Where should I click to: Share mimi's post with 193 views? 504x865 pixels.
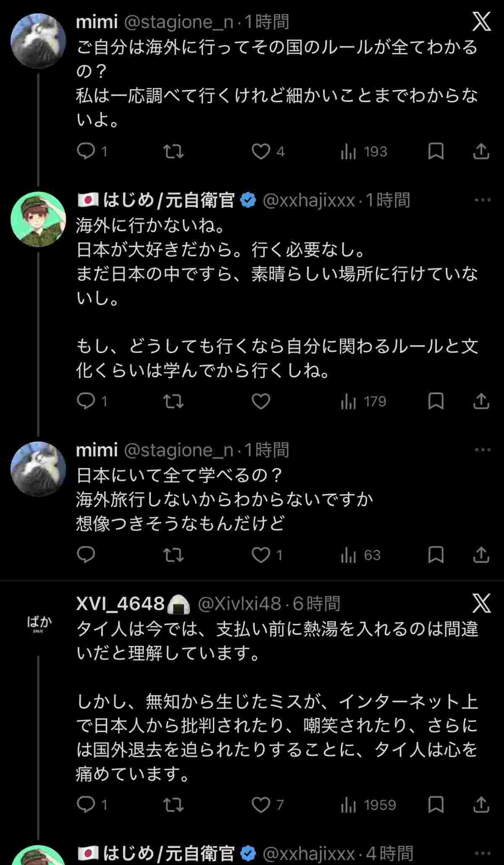pyautogui.click(x=481, y=151)
